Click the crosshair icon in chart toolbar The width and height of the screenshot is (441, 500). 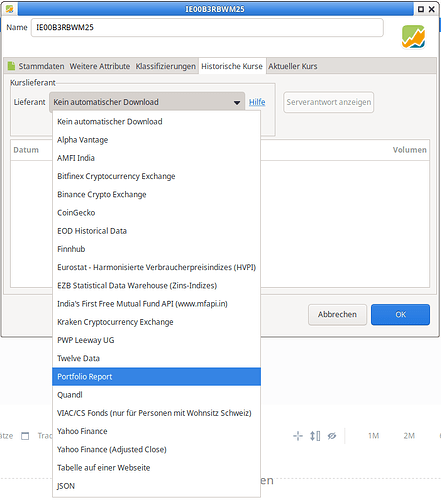[298, 436]
